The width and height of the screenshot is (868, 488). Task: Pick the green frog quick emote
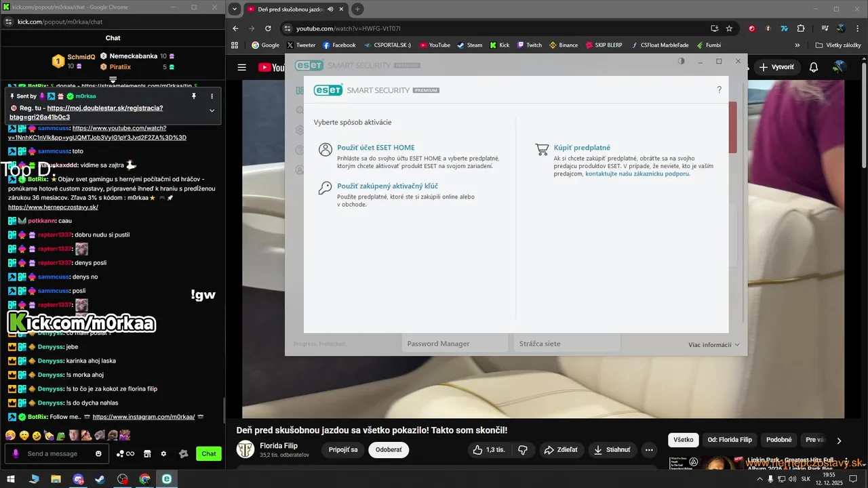coord(60,434)
